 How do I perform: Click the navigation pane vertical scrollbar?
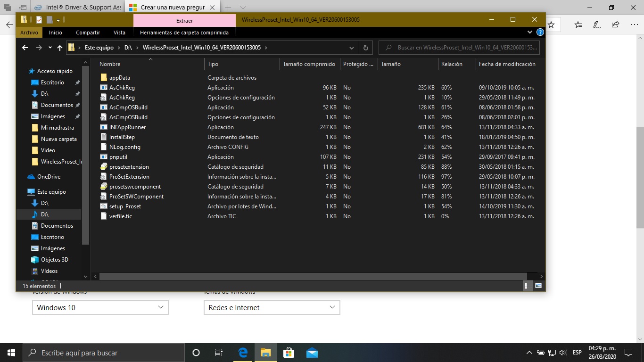[85, 156]
